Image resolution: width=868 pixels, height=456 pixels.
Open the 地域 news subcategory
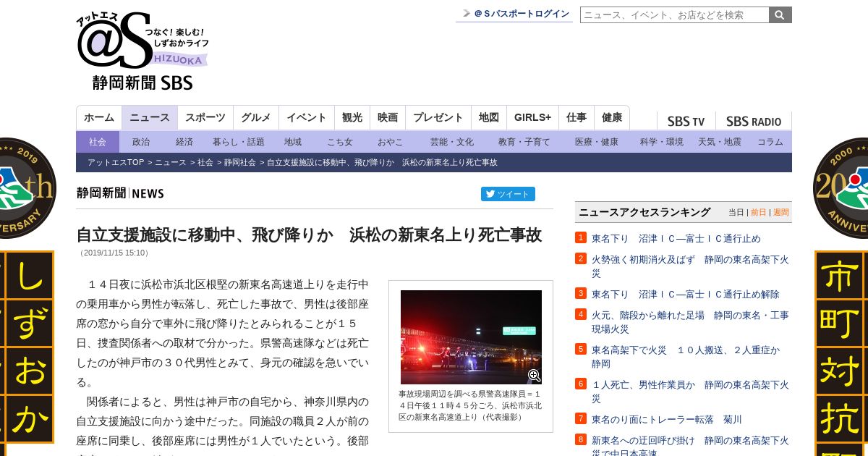[293, 142]
